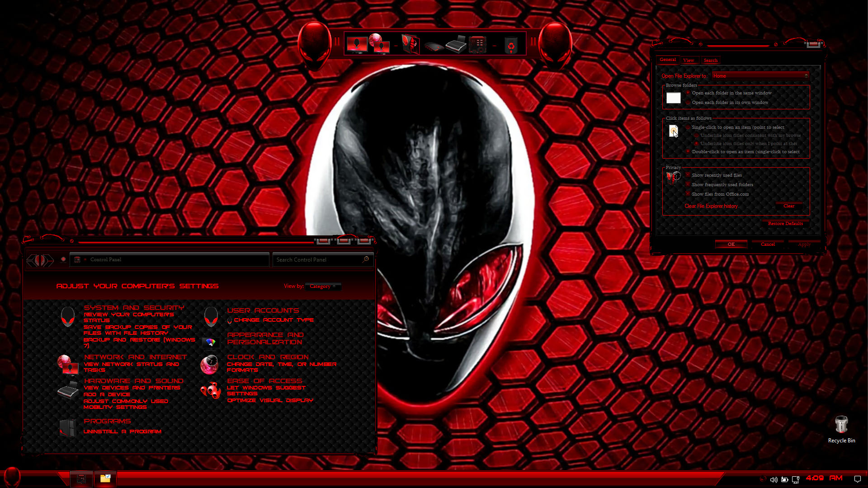Select Open each folder in its own window

tap(688, 103)
